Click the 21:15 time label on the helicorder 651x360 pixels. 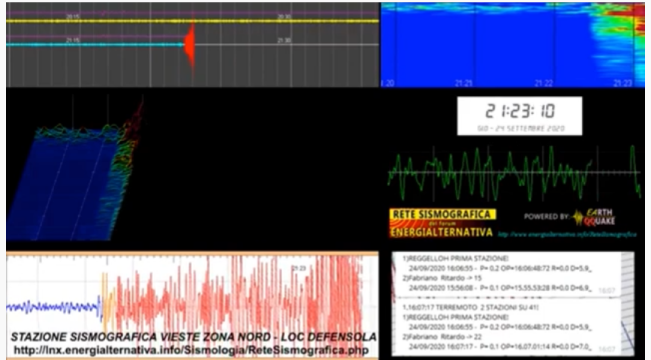pyautogui.click(x=72, y=40)
